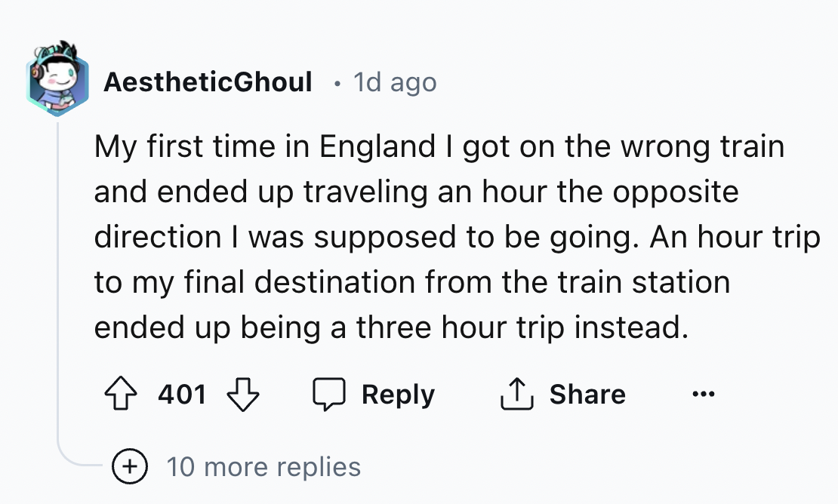Open AestheticGhoul's avatar image

(x=57, y=78)
